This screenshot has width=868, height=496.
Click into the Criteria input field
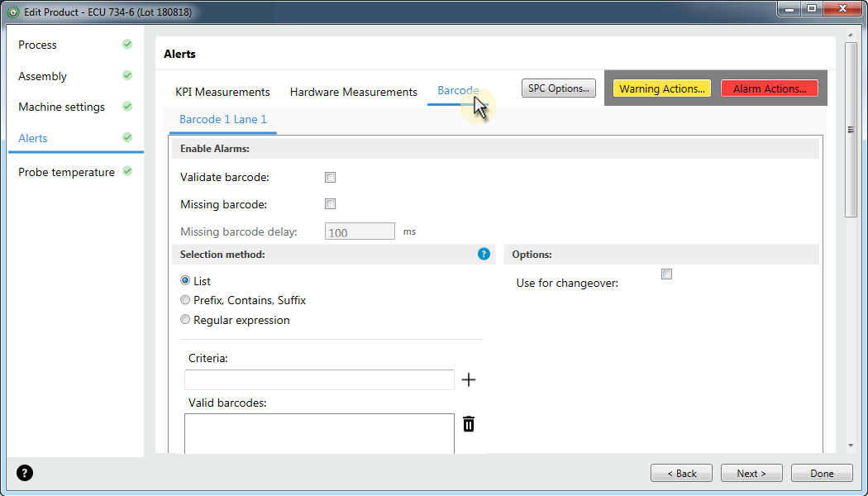click(x=319, y=379)
